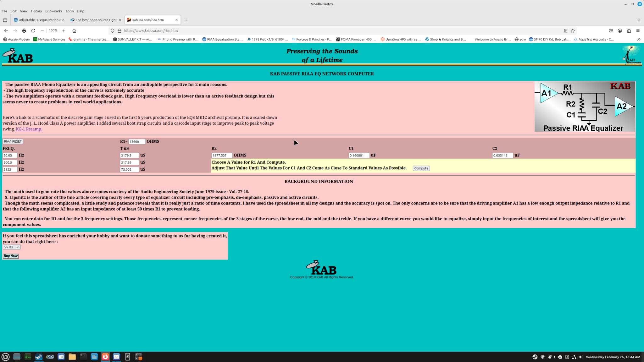Screen dimensions: 644x362
Task: Open a new browser tab
Action: pyautogui.click(x=186, y=20)
